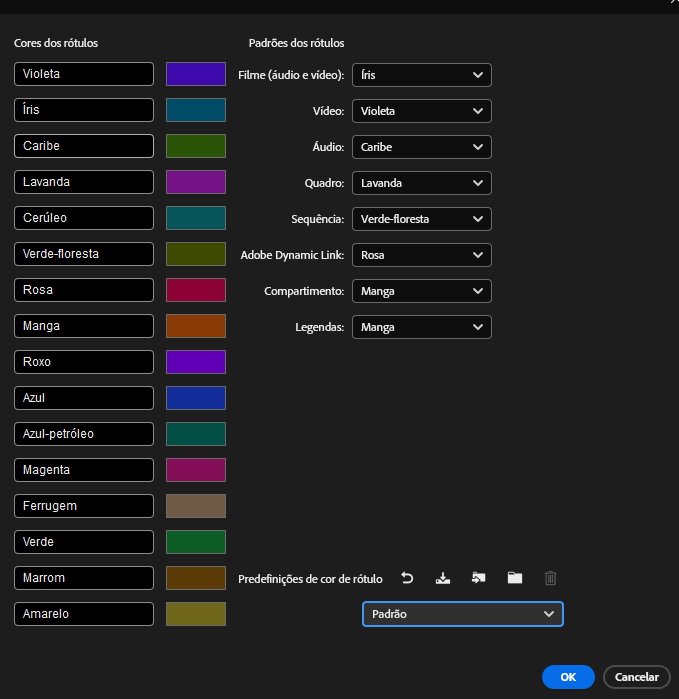This screenshot has height=699, width=679.
Task: Click the import label color preset icon
Action: (478, 578)
